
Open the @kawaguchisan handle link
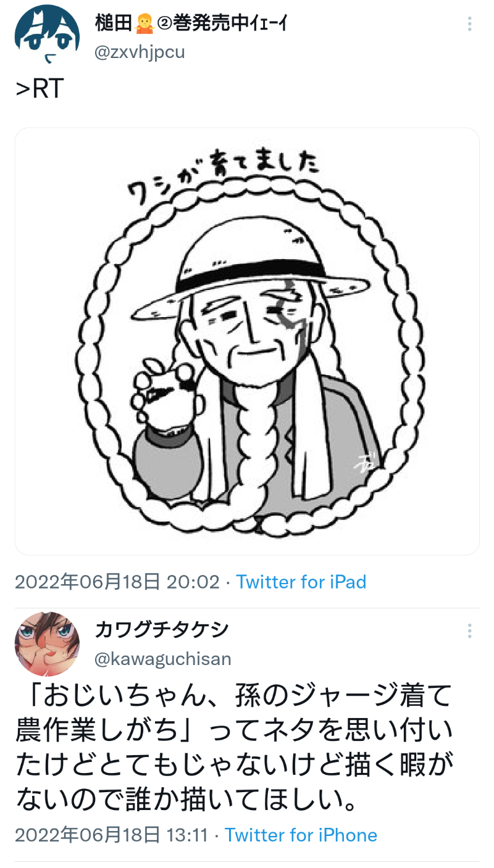[x=163, y=659]
